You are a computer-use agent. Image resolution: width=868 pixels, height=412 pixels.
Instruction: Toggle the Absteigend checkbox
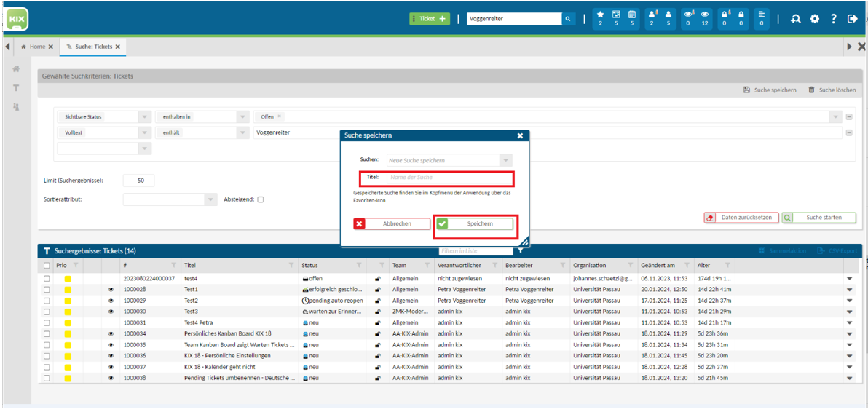coord(261,199)
